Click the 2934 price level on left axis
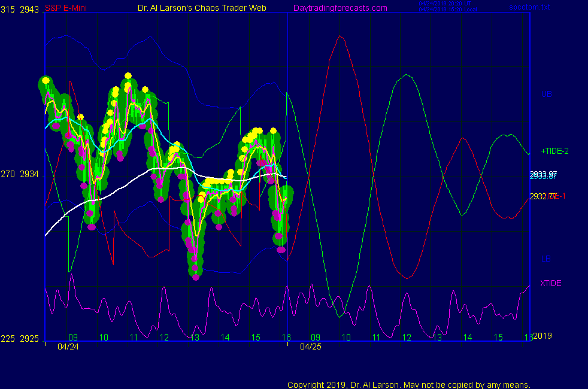Screen dimensions: 588x389 coord(30,175)
